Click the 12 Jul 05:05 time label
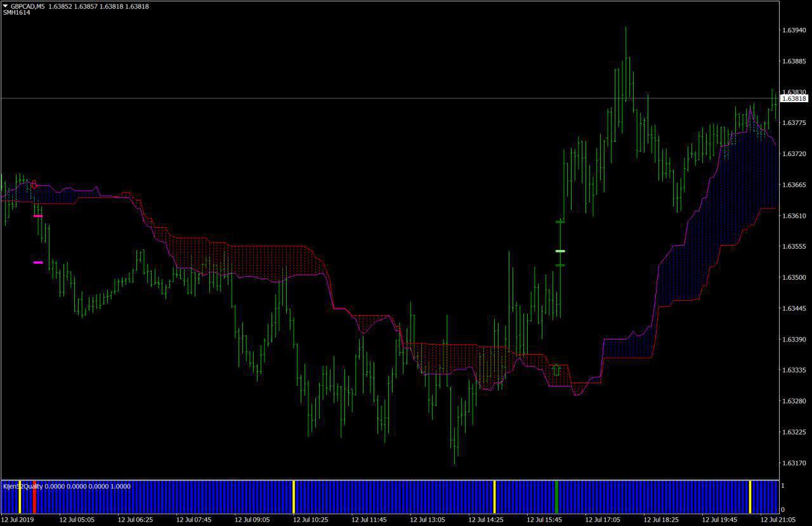 tap(77, 519)
